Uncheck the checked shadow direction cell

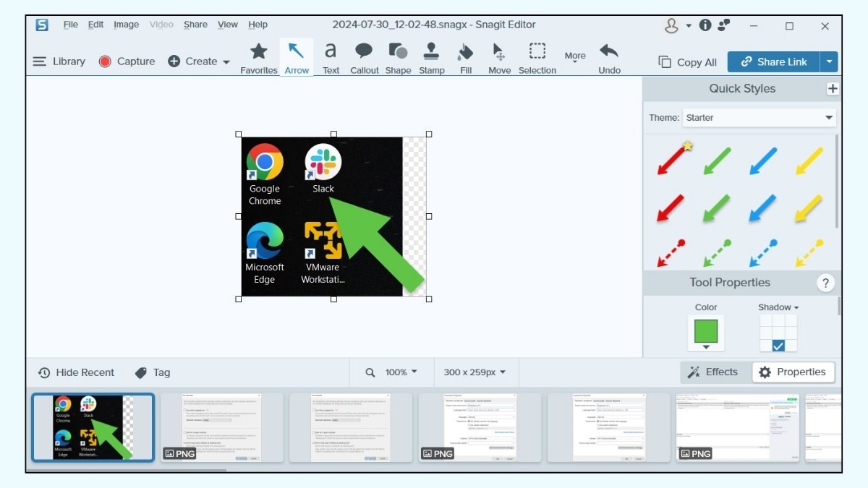click(778, 346)
